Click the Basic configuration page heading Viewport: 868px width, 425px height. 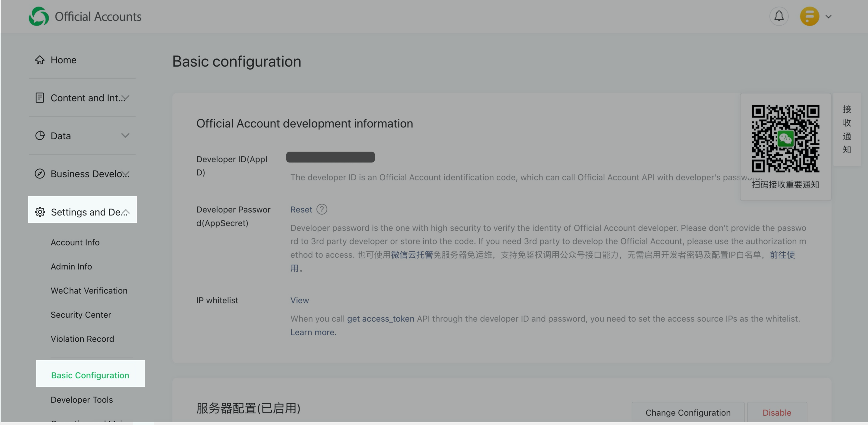click(x=237, y=61)
